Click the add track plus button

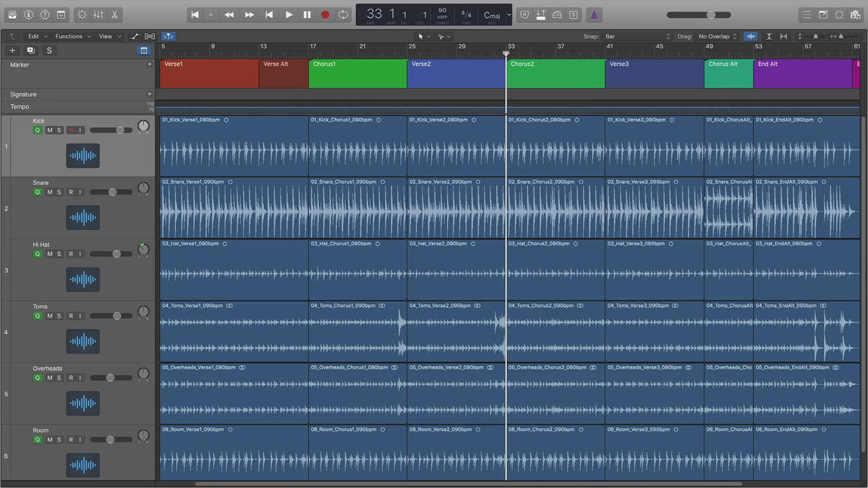[12, 51]
